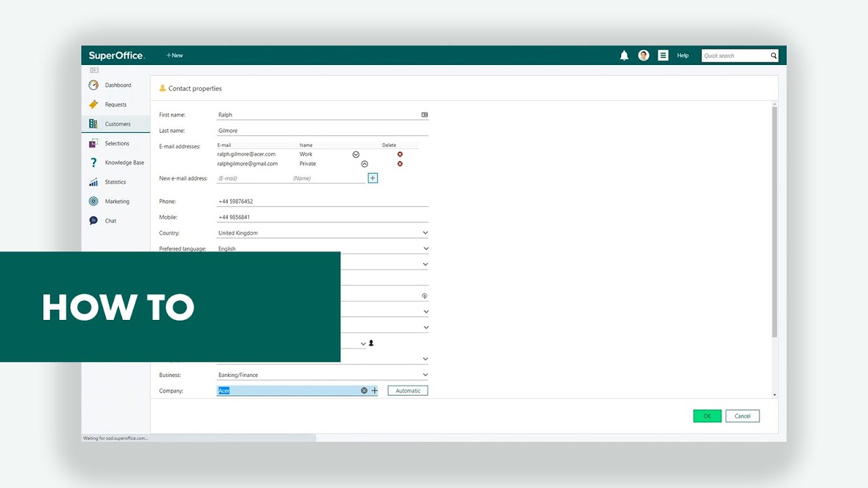This screenshot has height=488, width=868.
Task: Click the Quick search magnifier icon
Action: 773,56
